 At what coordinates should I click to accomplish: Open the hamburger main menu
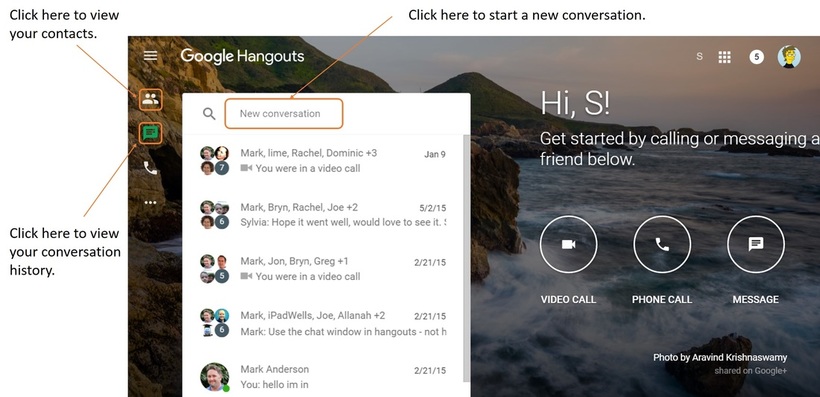point(151,56)
